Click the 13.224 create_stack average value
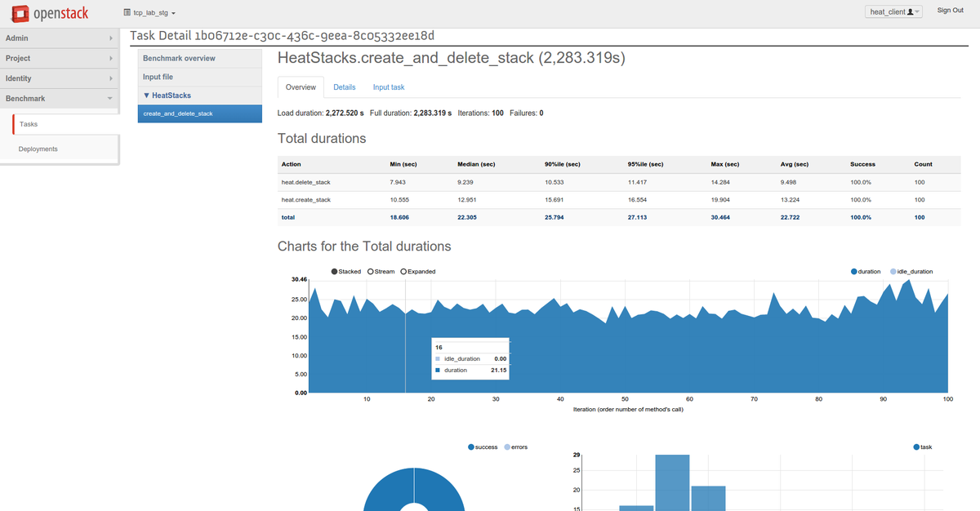 click(x=790, y=199)
